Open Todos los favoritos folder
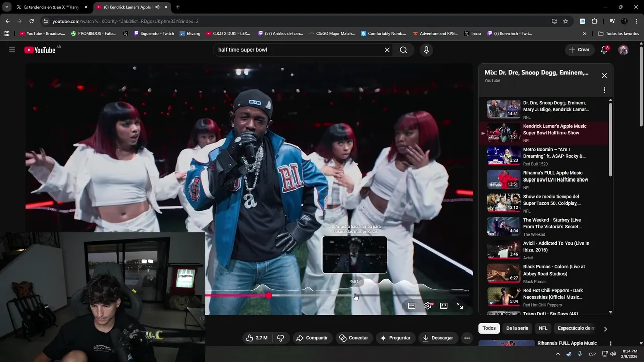Viewport: 644px width, 362px height. pyautogui.click(x=618, y=34)
